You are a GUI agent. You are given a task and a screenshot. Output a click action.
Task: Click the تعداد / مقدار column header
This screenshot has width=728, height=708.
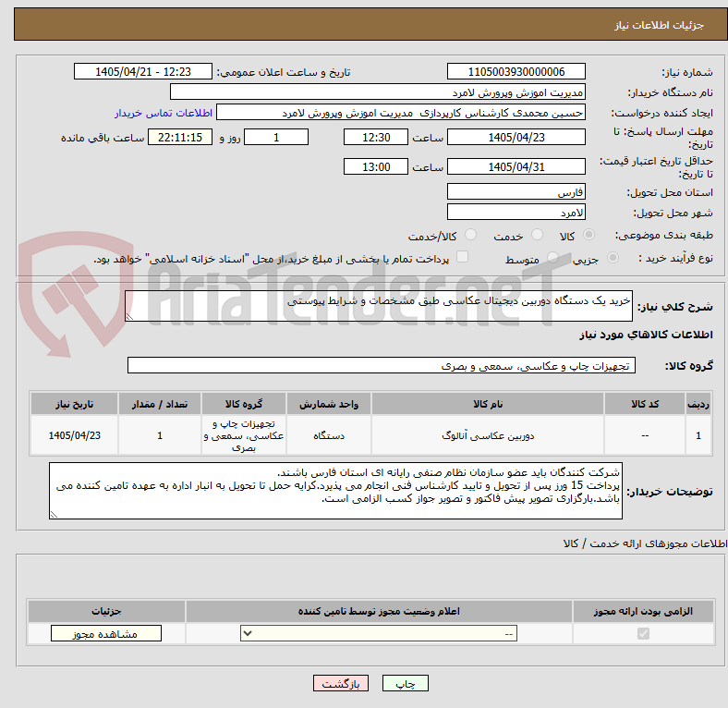160,404
